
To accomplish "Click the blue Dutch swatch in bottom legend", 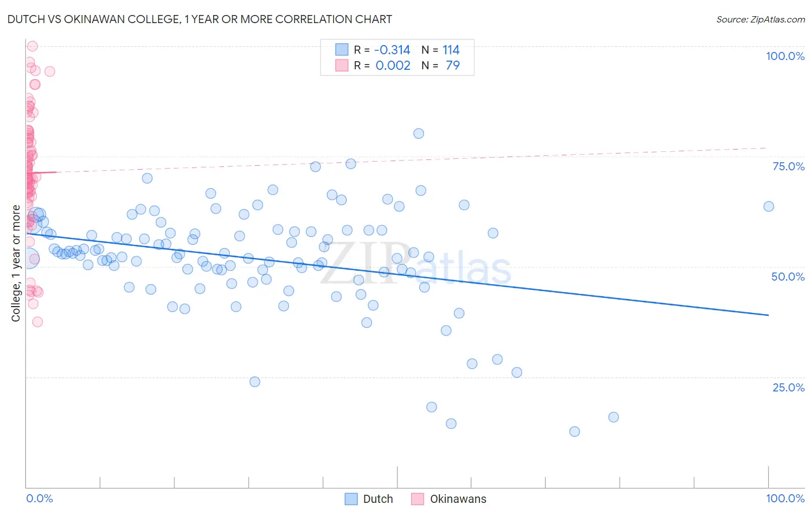I will [351, 499].
